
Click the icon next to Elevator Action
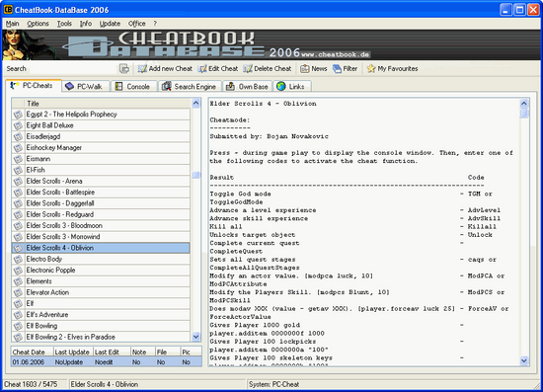click(x=18, y=292)
